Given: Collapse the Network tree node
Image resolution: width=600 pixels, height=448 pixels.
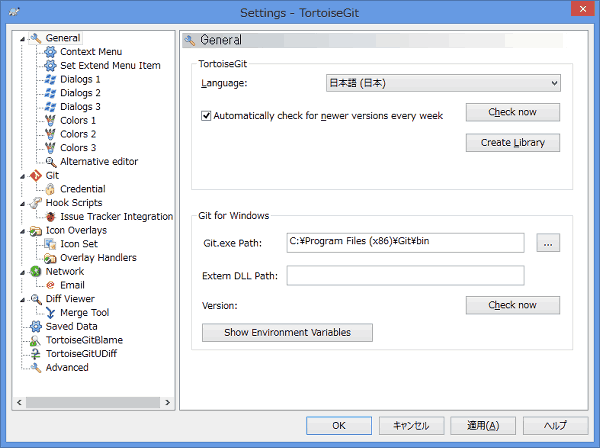Looking at the screenshot, I should [23, 273].
